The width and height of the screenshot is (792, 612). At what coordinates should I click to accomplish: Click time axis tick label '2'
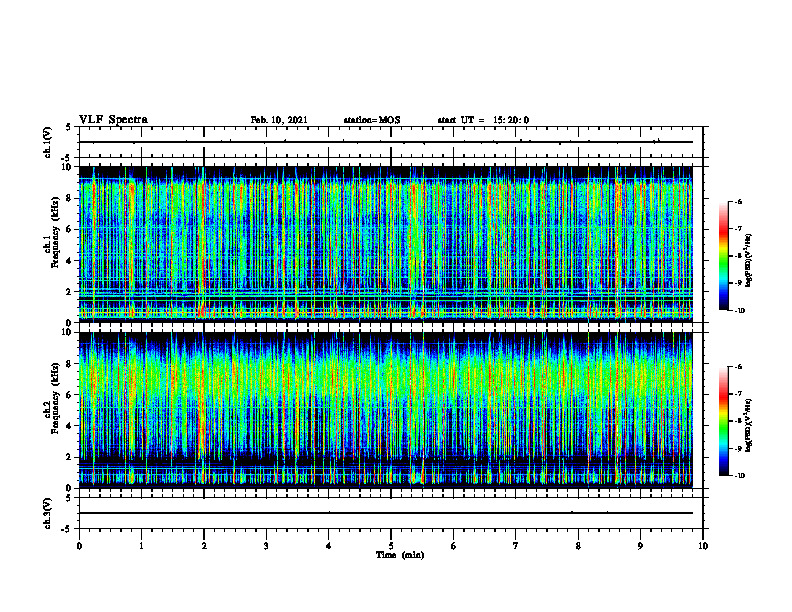[x=204, y=546]
